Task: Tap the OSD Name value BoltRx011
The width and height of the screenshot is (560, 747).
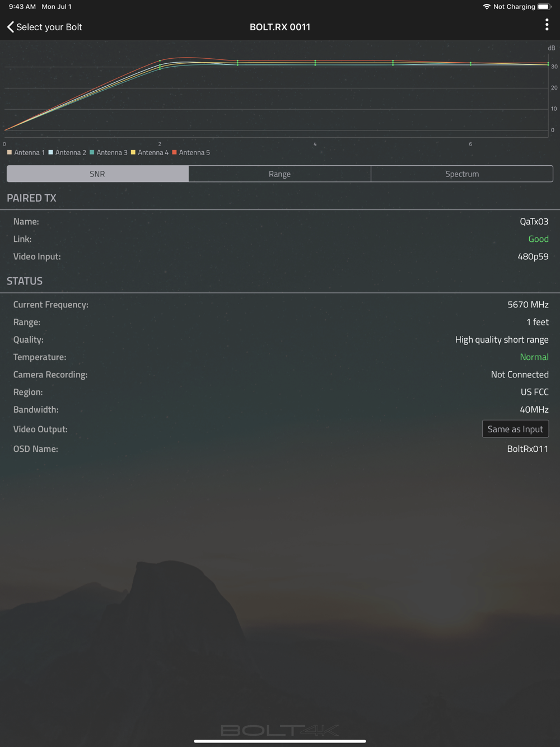Action: (x=528, y=449)
